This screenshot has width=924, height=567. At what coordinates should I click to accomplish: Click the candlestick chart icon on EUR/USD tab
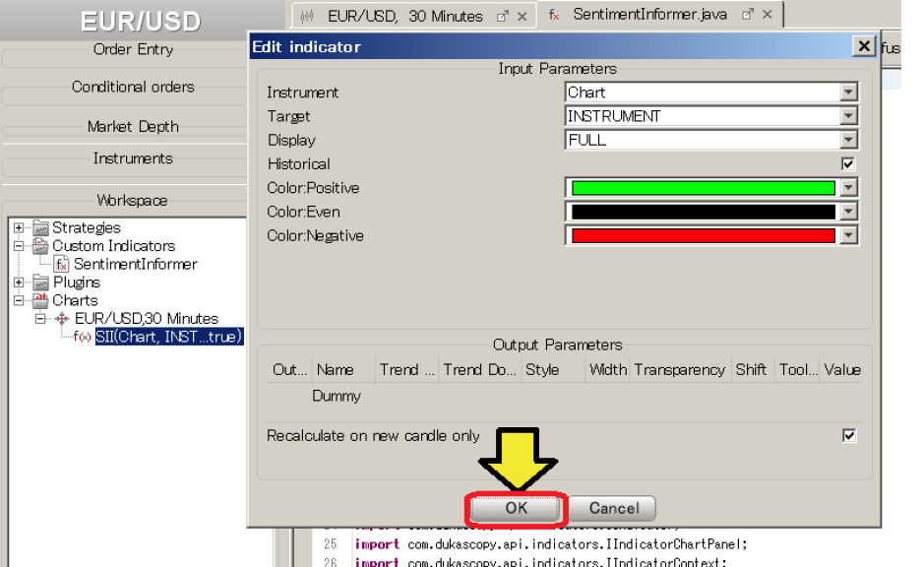pos(307,17)
